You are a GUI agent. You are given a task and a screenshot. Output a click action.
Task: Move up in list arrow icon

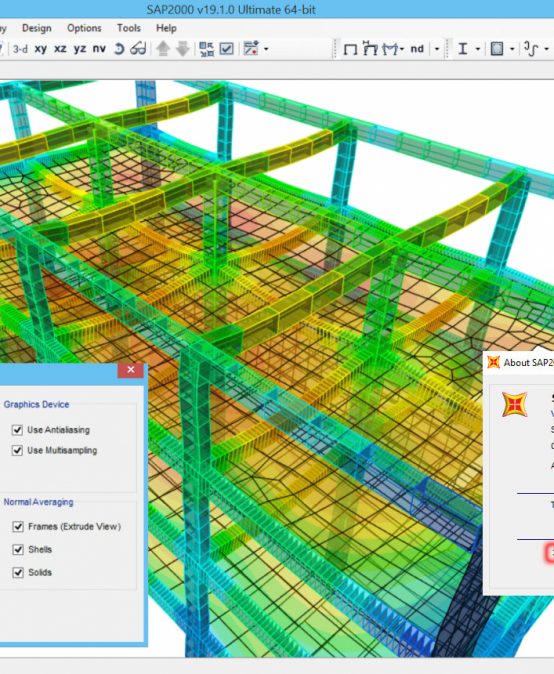coord(163,49)
